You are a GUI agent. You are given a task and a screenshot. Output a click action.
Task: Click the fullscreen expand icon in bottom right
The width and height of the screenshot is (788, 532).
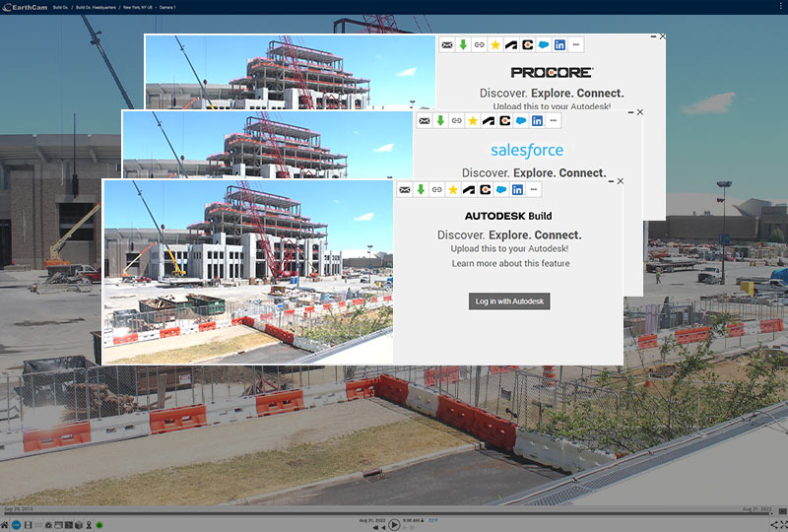[x=783, y=525]
